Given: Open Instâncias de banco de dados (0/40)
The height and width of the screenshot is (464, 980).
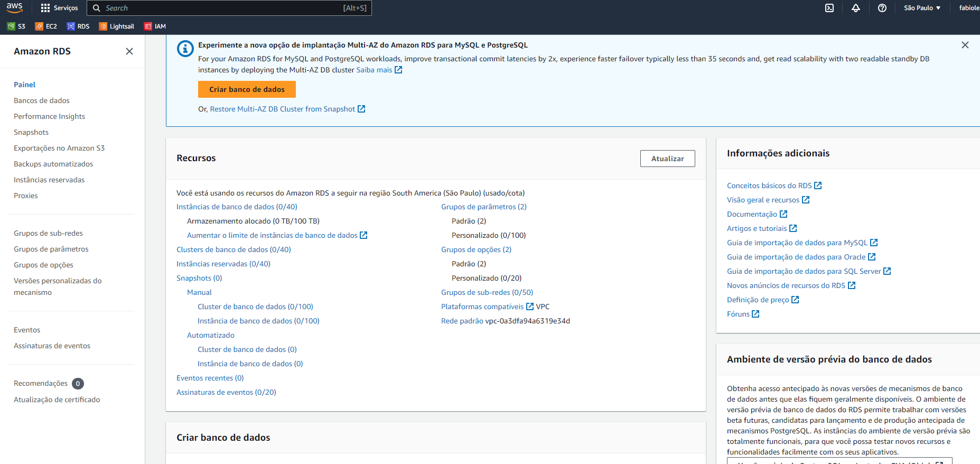Looking at the screenshot, I should [x=237, y=207].
